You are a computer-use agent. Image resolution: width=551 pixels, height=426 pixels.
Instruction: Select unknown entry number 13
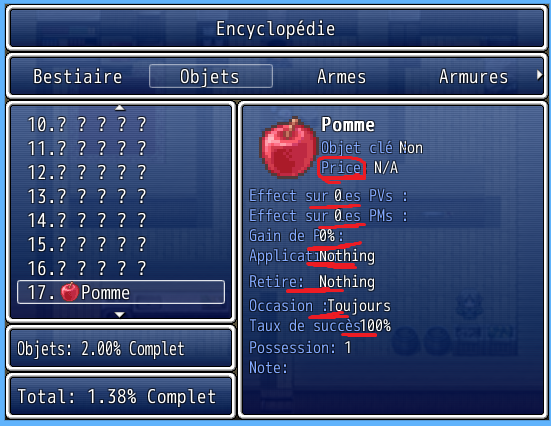pos(121,196)
